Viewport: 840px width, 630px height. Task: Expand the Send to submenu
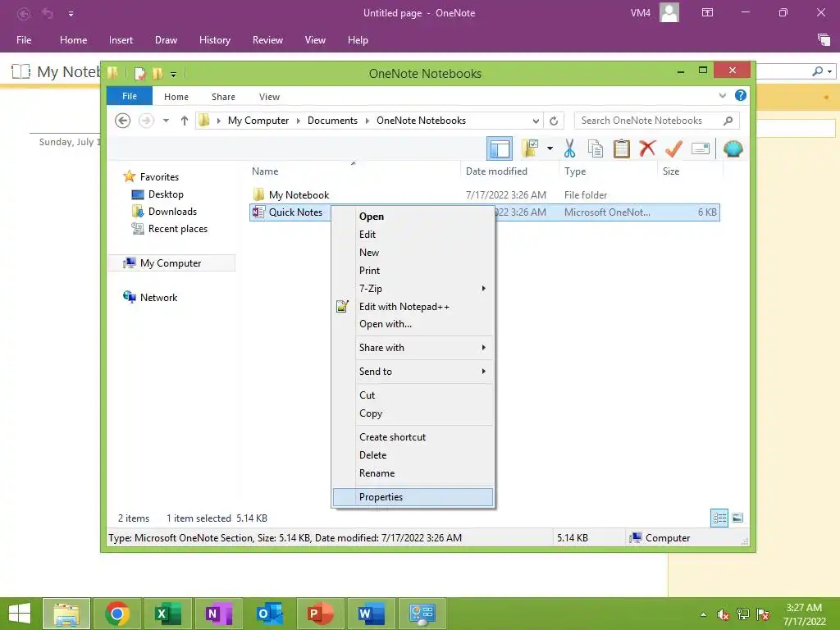[413, 372]
